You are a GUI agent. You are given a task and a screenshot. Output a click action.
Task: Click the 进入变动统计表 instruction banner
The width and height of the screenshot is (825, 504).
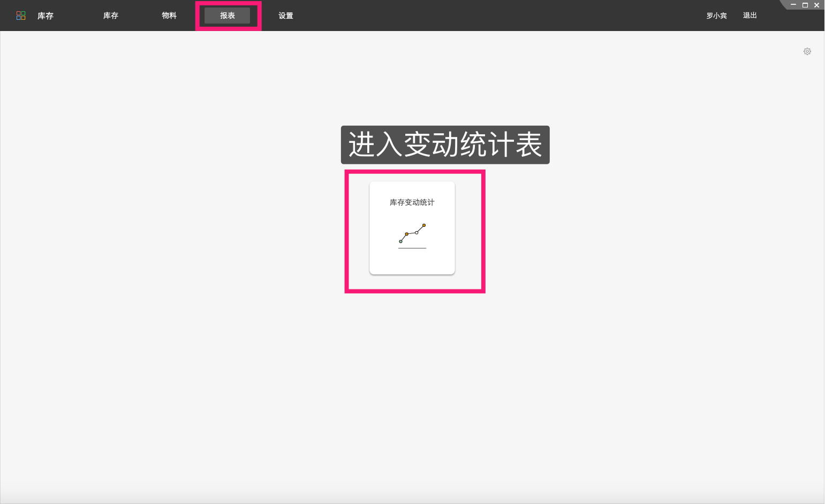[x=445, y=145]
